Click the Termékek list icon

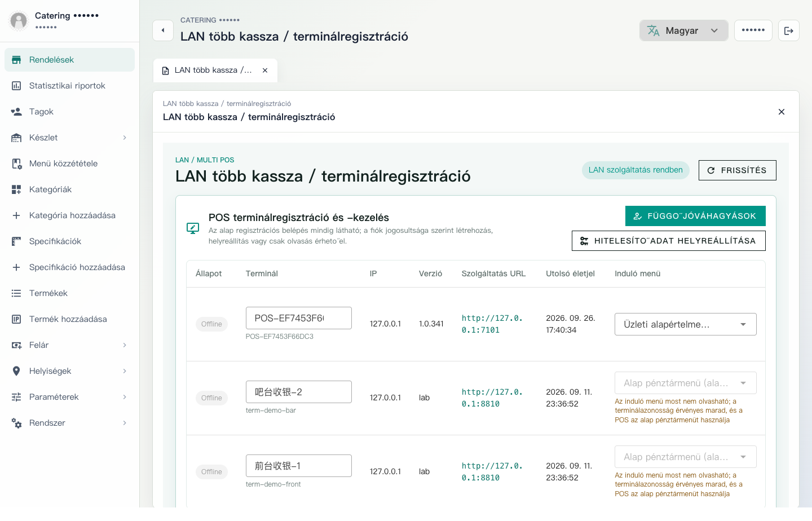[x=16, y=293]
